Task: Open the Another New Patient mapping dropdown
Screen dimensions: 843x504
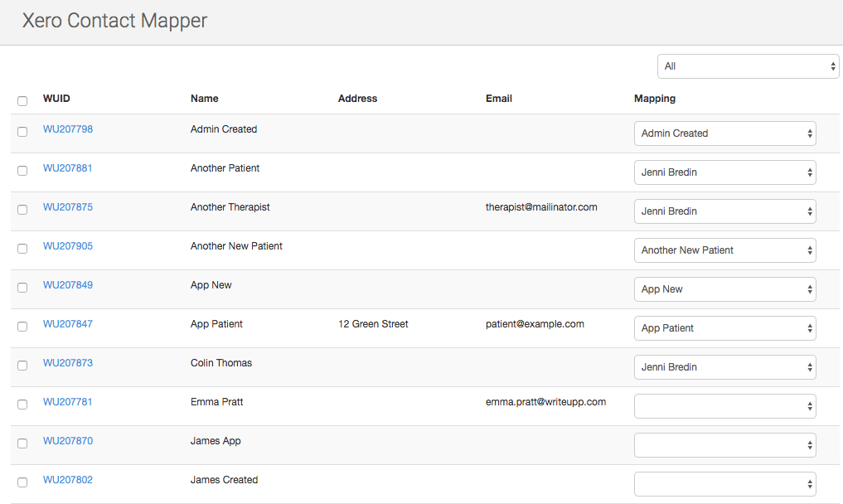Action: pos(724,250)
